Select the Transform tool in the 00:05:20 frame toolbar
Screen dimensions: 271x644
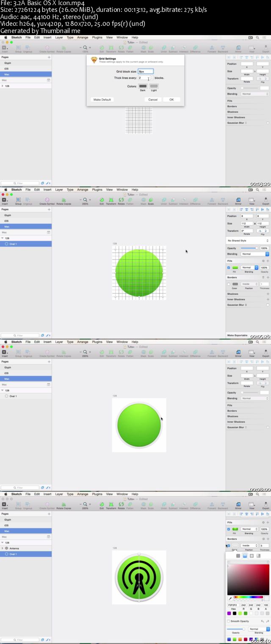[x=111, y=201]
